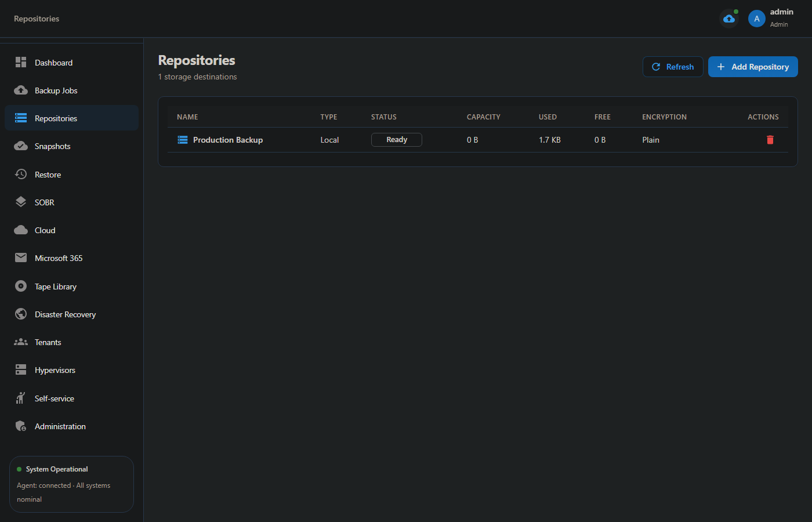
Task: Open Hypervisors sidebar entry
Action: point(71,369)
